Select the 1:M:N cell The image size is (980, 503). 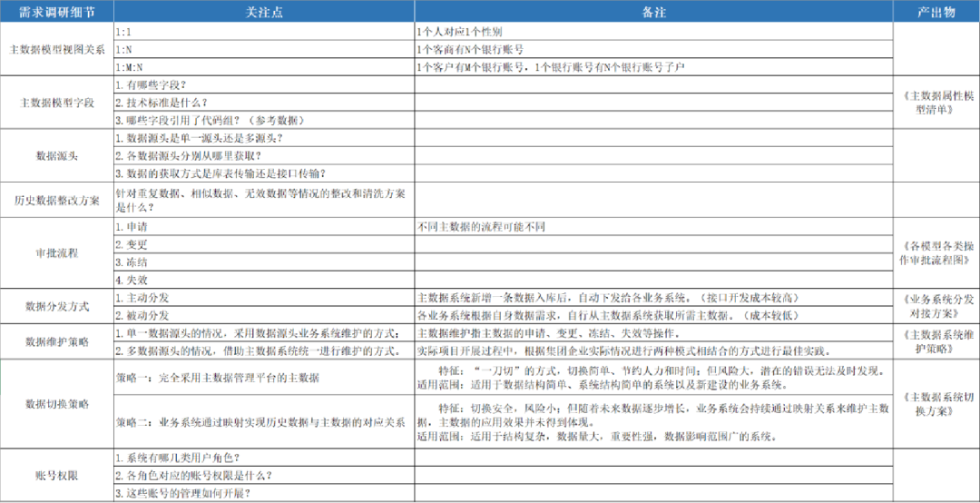[x=263, y=67]
